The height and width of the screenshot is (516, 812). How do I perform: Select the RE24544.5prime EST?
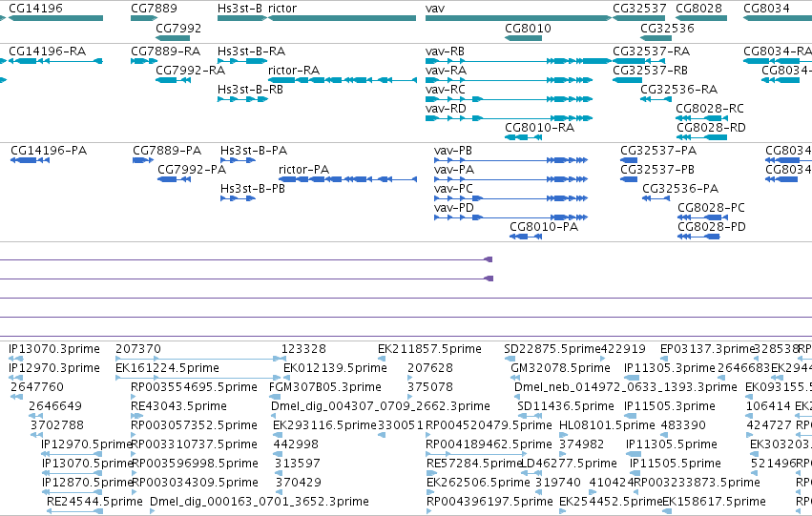click(x=75, y=511)
